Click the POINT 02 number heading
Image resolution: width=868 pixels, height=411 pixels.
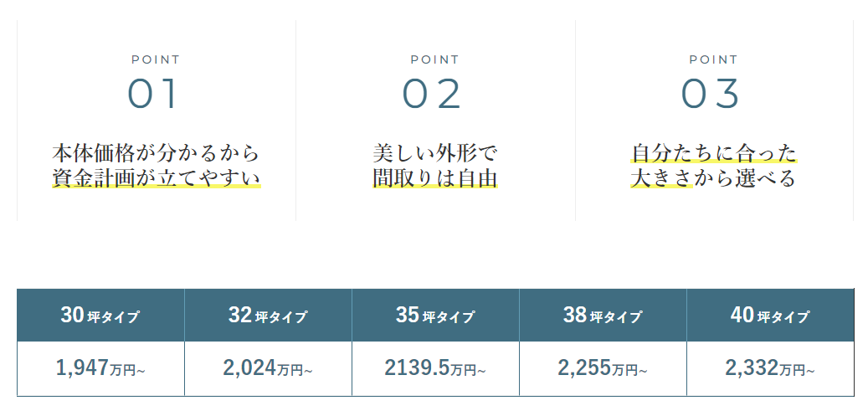432,93
